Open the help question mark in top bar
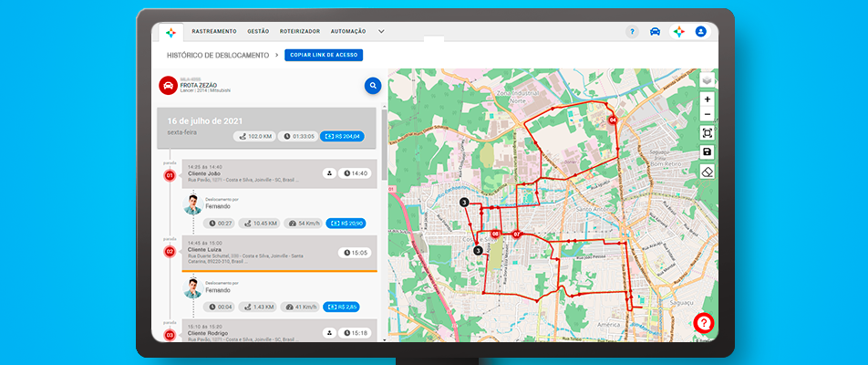 click(632, 32)
